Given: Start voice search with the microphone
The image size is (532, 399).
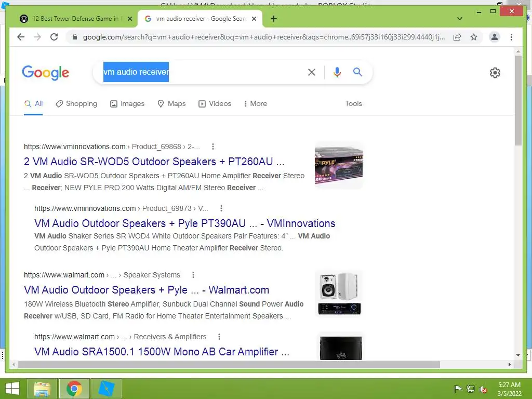Looking at the screenshot, I should click(x=337, y=72).
